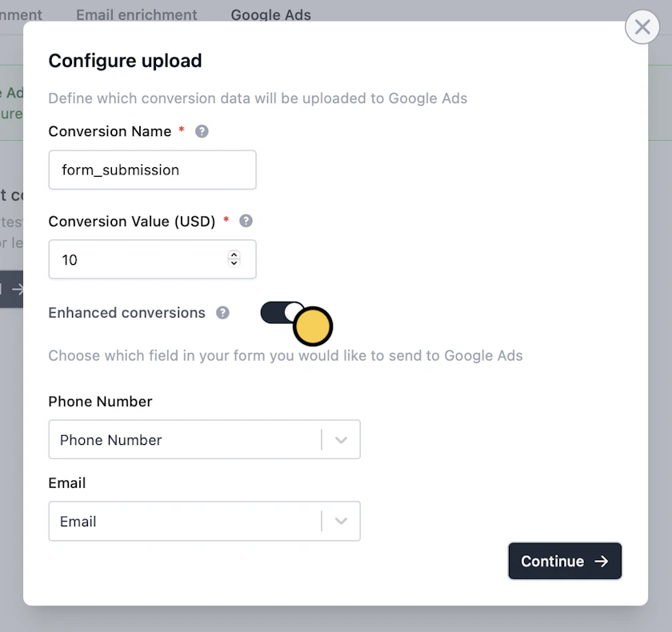Click the Phone Number dropdown chevron
The image size is (672, 632).
coord(342,439)
